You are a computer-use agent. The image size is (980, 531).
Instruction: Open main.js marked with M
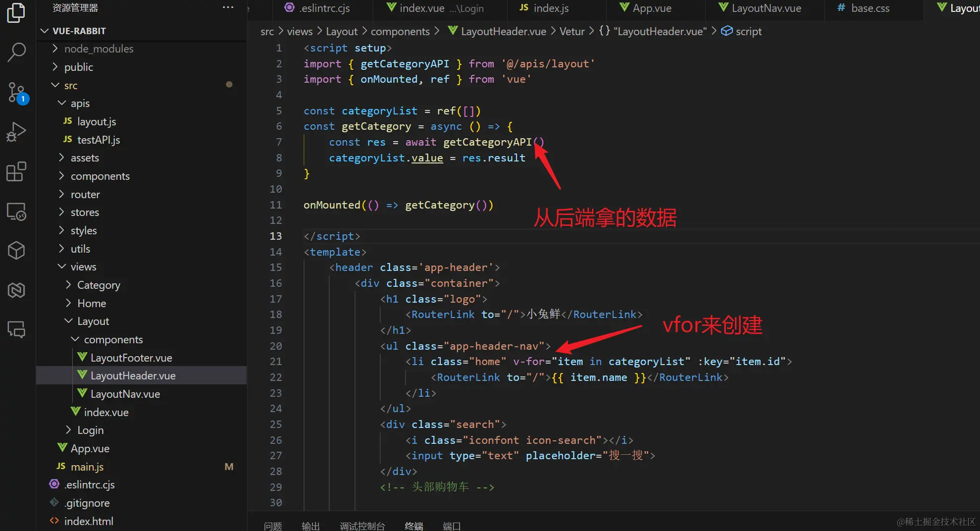[87, 466]
